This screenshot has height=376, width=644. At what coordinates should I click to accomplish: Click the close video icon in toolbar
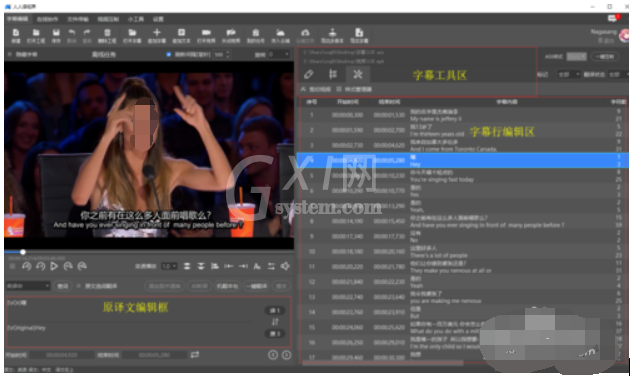(x=231, y=32)
